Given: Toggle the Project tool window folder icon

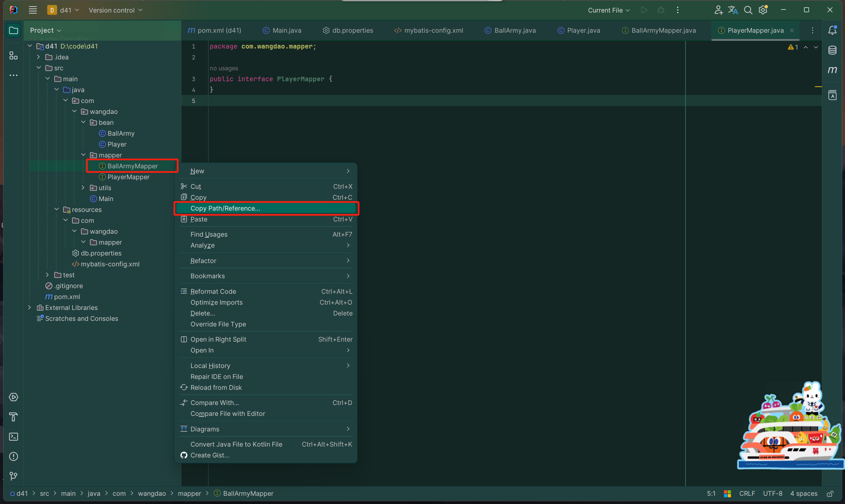Looking at the screenshot, I should [14, 30].
